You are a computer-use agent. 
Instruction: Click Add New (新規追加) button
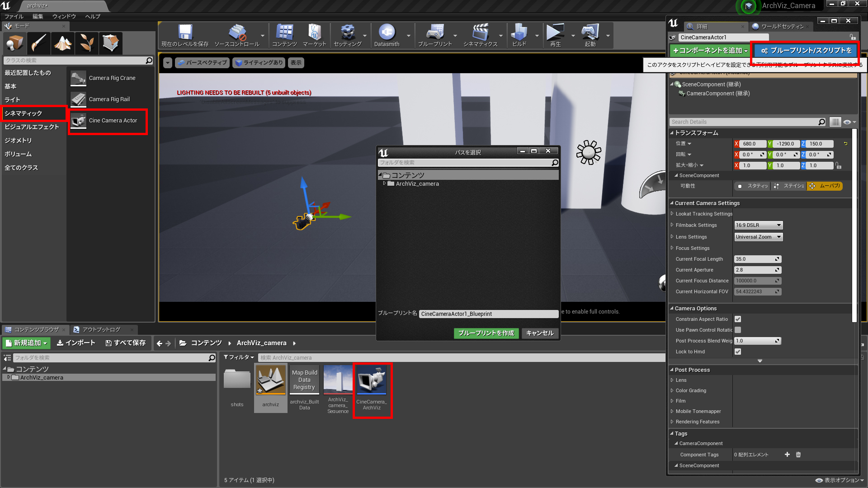pyautogui.click(x=27, y=343)
